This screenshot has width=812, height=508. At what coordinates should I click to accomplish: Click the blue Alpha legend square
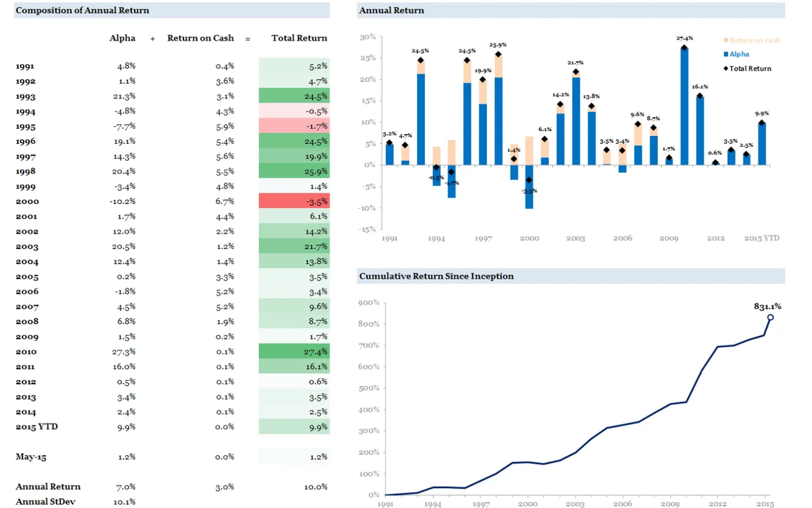click(725, 54)
